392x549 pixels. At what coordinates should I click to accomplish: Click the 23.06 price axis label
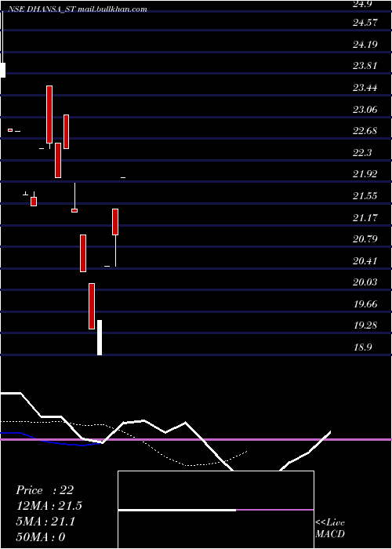[365, 110]
